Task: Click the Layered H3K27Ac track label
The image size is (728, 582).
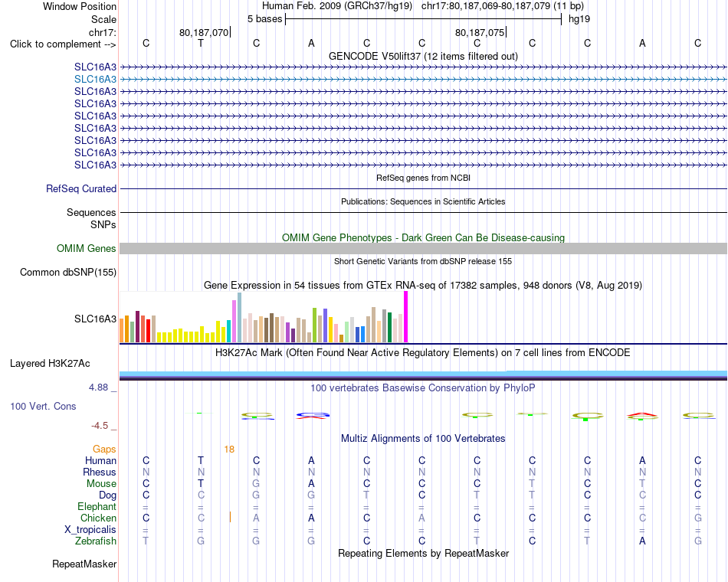Action: tap(50, 364)
